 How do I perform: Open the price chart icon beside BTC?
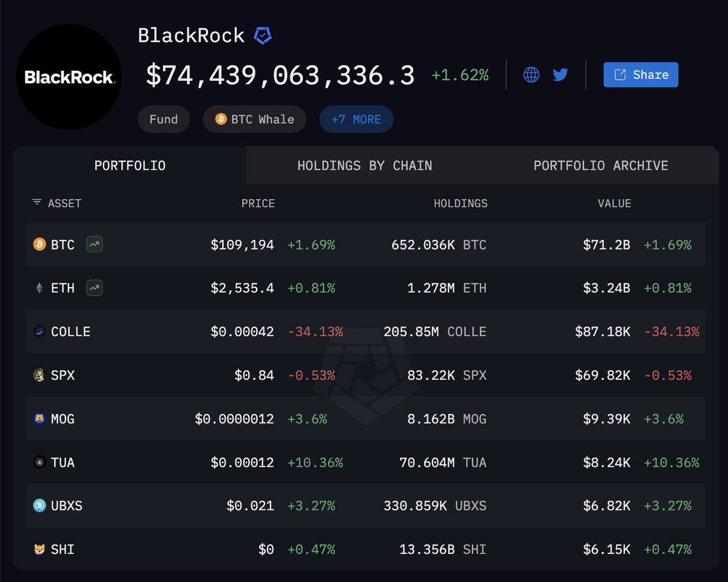(x=93, y=245)
